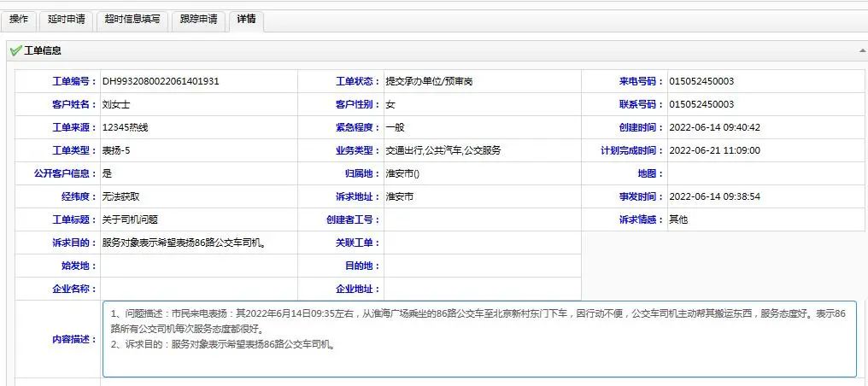Click the 工单信息 panel header title
Viewport: 868px width, 386px height.
(x=43, y=51)
